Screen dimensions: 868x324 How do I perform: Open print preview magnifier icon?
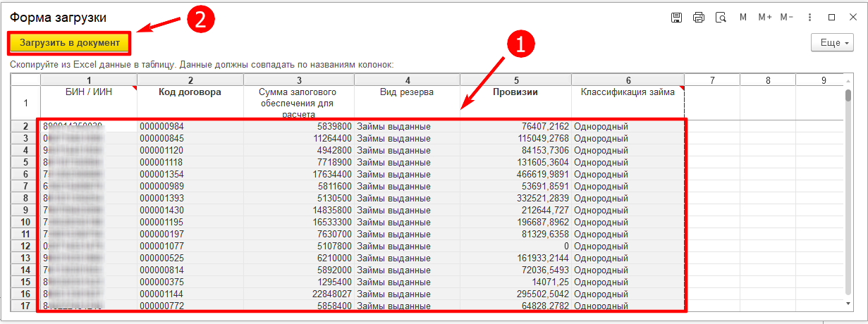[720, 18]
